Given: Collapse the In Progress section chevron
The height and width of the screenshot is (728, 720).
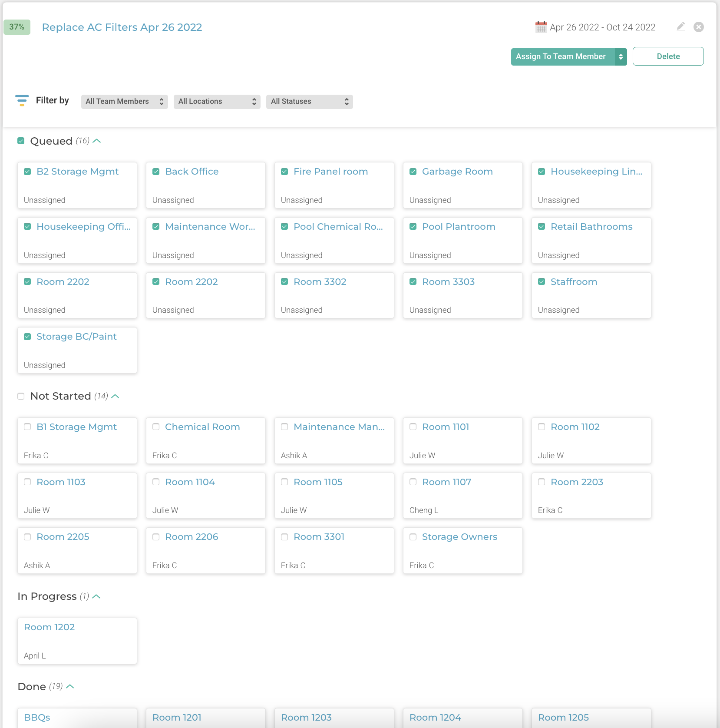Looking at the screenshot, I should tap(96, 596).
